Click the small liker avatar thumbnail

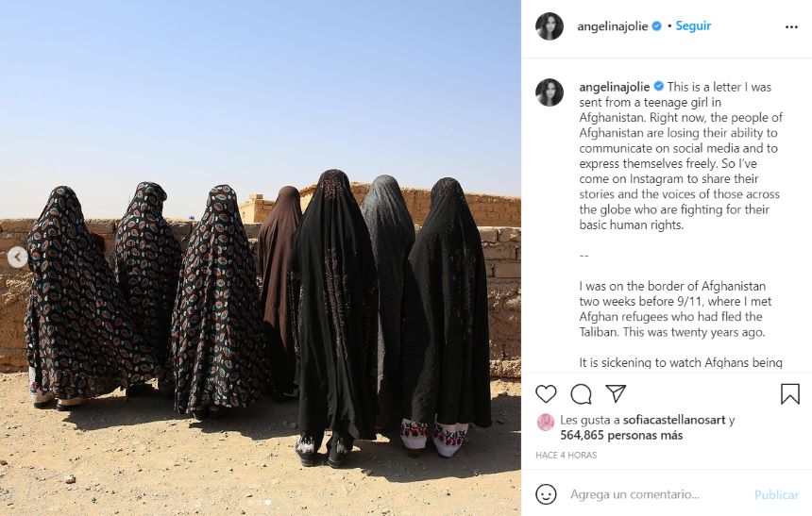546,423
